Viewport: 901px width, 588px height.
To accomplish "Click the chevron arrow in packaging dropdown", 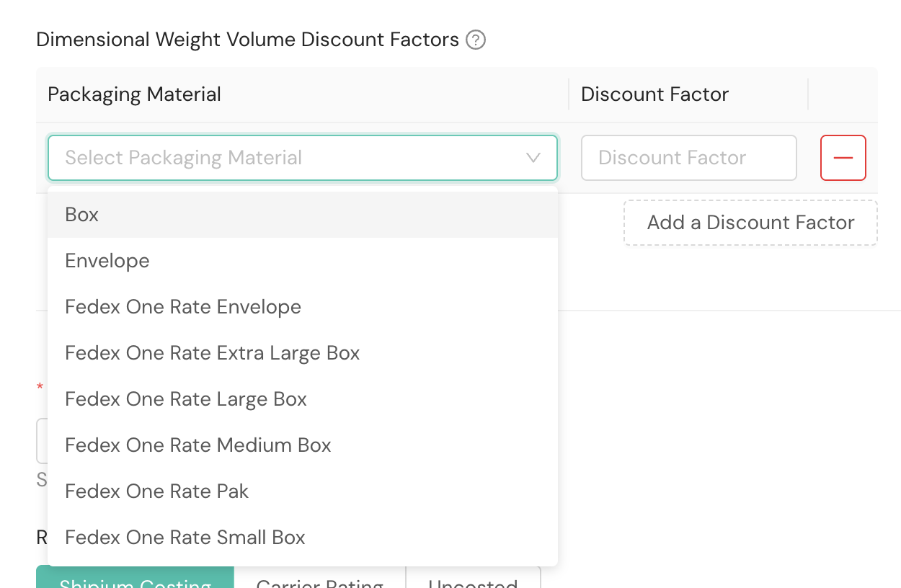I will [x=533, y=158].
